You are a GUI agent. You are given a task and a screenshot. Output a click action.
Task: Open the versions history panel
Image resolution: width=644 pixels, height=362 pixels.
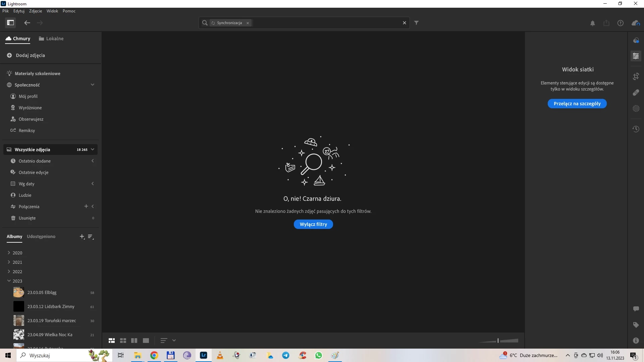636,129
